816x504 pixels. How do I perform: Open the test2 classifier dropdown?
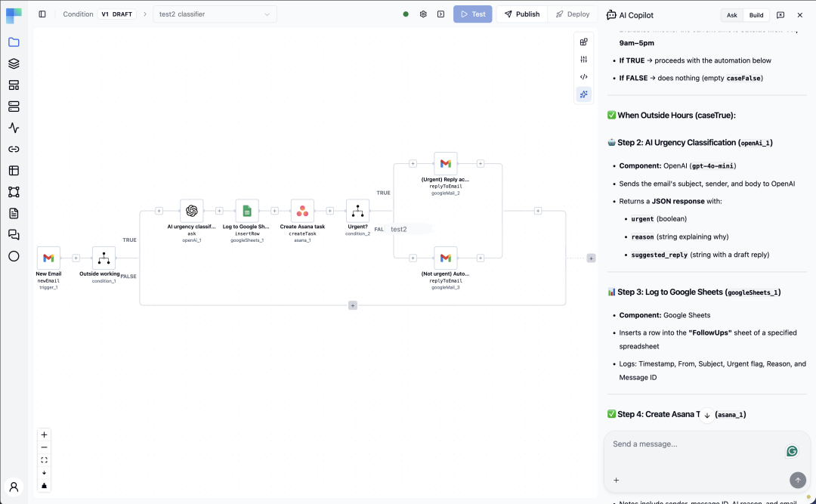215,14
